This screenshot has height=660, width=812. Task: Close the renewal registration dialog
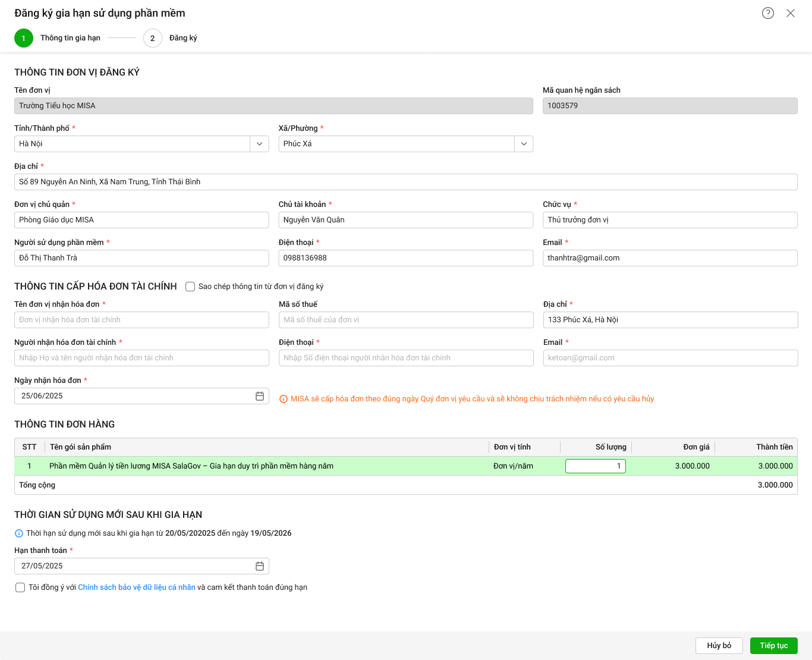791,13
